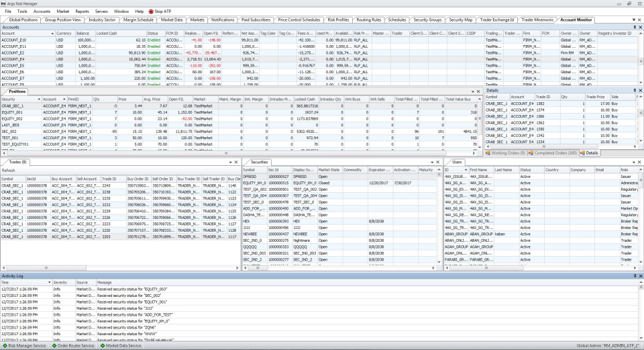Switch to the Group Position View tab

[x=63, y=19]
